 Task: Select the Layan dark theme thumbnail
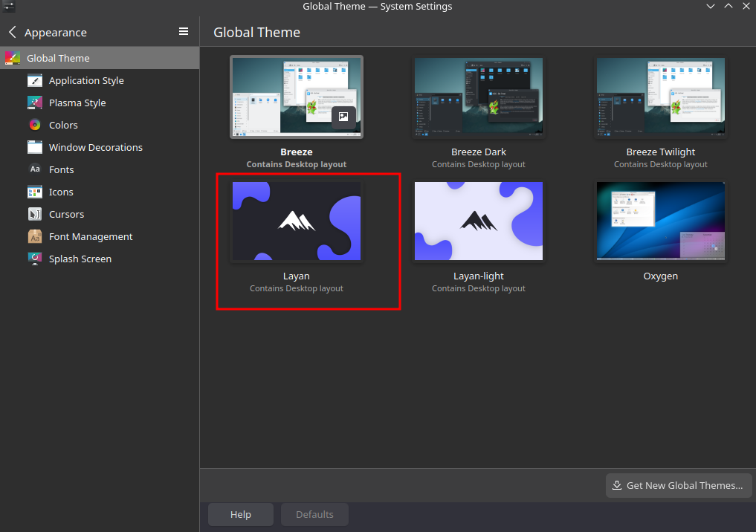(297, 221)
